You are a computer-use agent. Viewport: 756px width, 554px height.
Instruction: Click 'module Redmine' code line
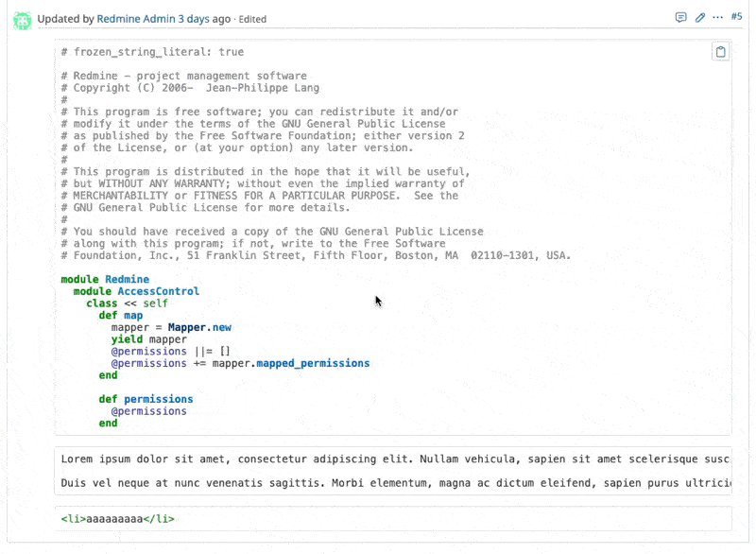coord(105,279)
